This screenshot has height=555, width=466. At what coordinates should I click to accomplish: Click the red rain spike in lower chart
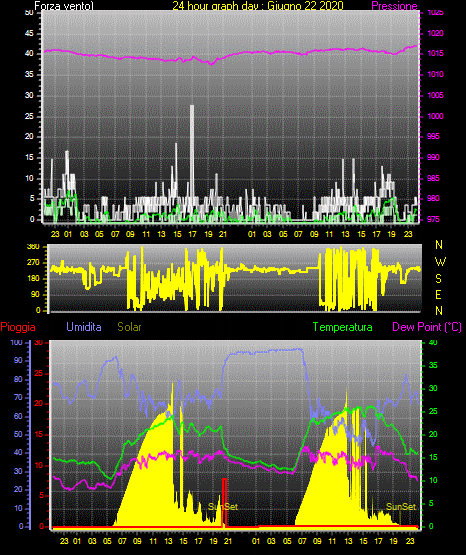pos(224,503)
